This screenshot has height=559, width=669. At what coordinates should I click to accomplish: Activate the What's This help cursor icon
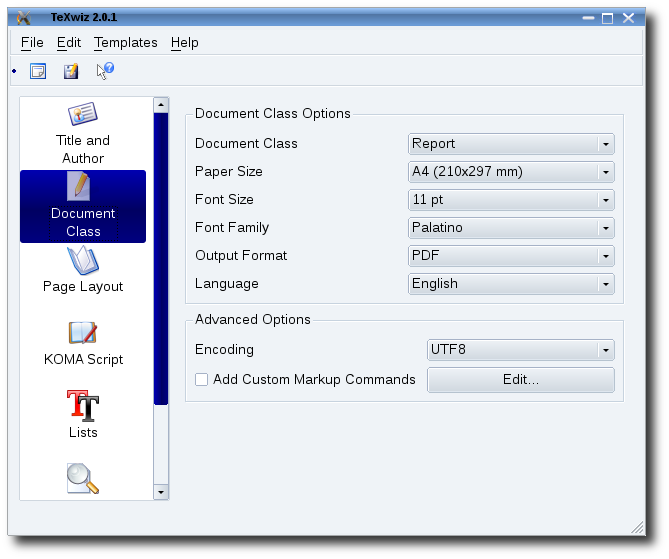(x=105, y=70)
